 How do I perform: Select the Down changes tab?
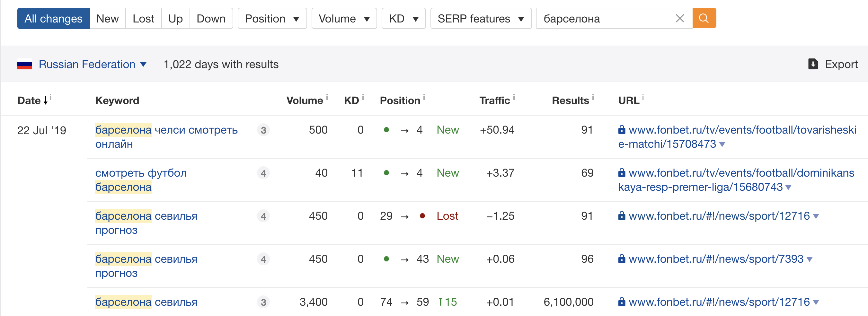coord(211,19)
